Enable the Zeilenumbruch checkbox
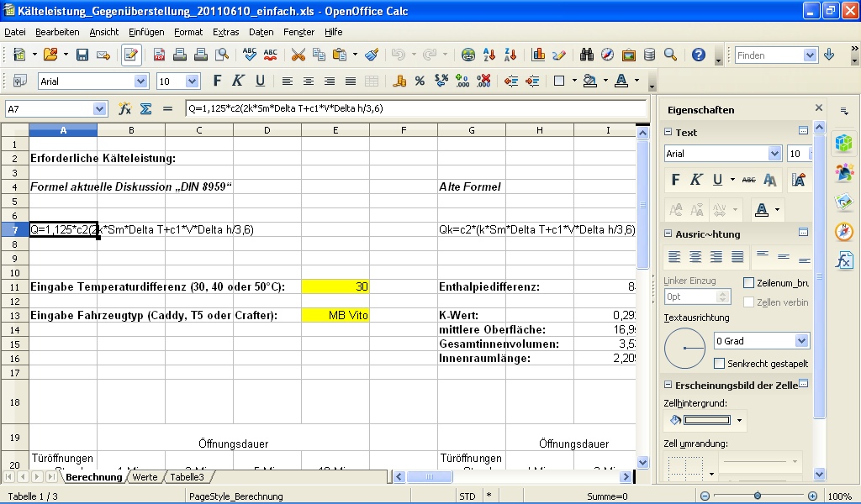 tap(749, 283)
